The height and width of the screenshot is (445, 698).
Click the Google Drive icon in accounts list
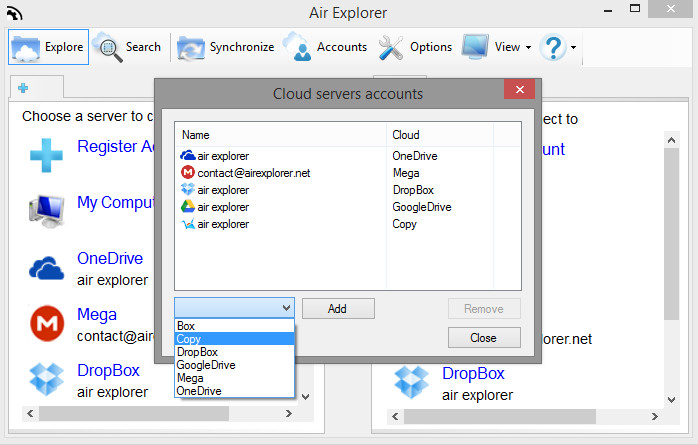(x=188, y=206)
